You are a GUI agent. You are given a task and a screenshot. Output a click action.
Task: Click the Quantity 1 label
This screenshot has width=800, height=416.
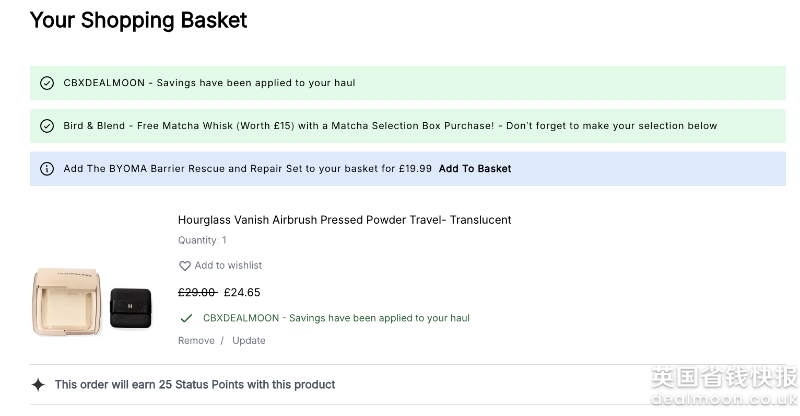[202, 240]
